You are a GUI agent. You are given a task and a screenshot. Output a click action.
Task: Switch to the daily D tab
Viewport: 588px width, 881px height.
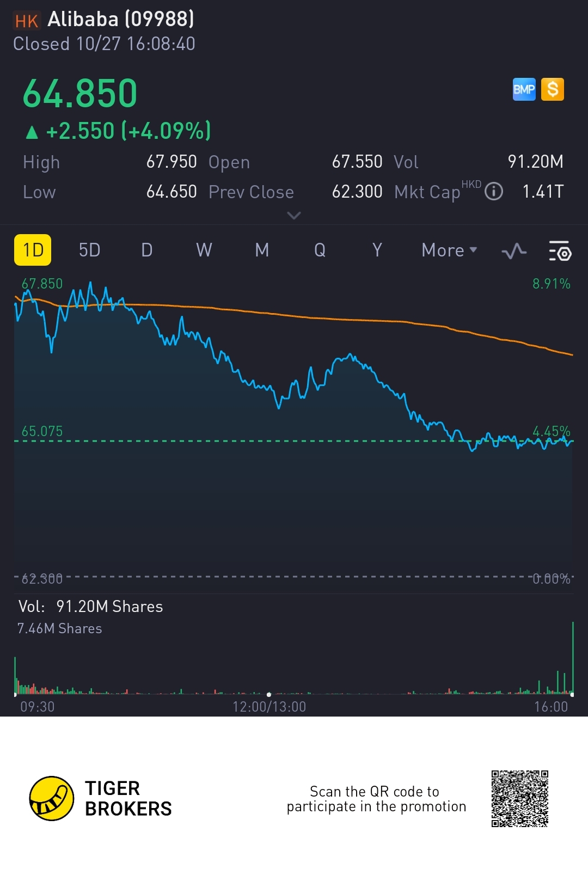pyautogui.click(x=147, y=250)
